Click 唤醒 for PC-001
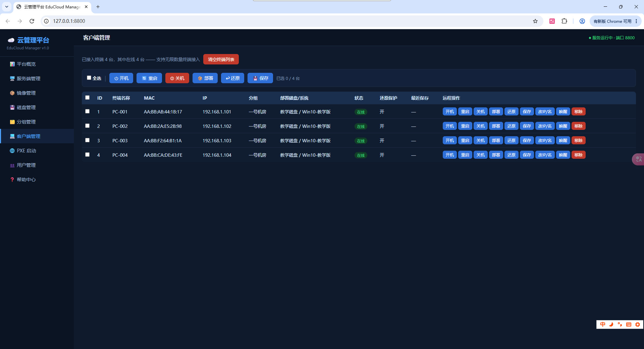This screenshot has width=644, height=349. pyautogui.click(x=563, y=112)
